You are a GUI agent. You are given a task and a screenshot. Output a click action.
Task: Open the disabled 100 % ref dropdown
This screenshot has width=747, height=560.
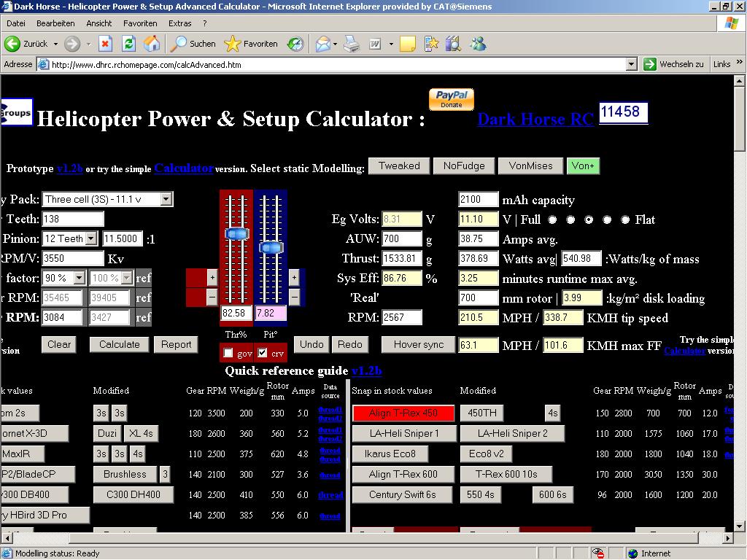tap(126, 278)
